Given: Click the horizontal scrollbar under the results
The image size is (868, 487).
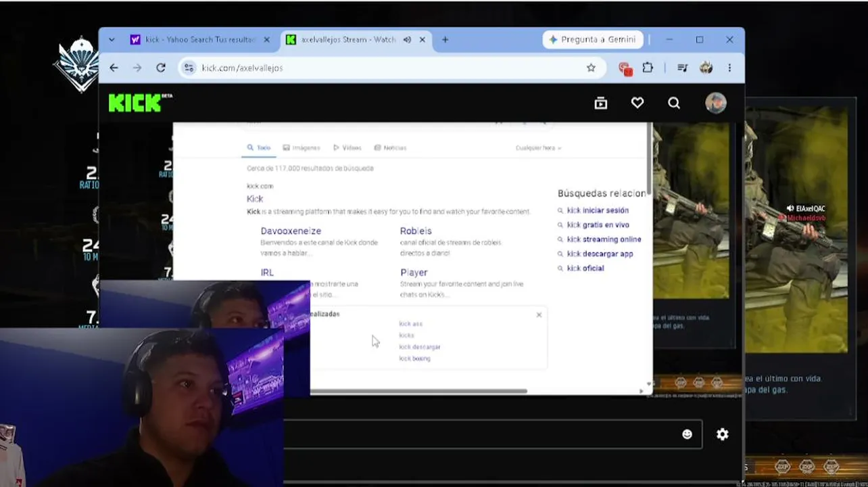Looking at the screenshot, I should 418,391.
